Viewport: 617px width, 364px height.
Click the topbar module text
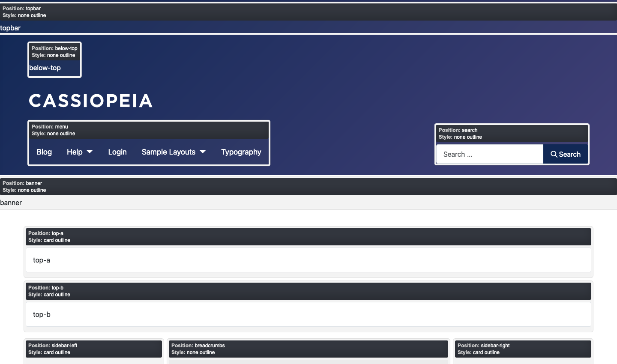coord(10,28)
